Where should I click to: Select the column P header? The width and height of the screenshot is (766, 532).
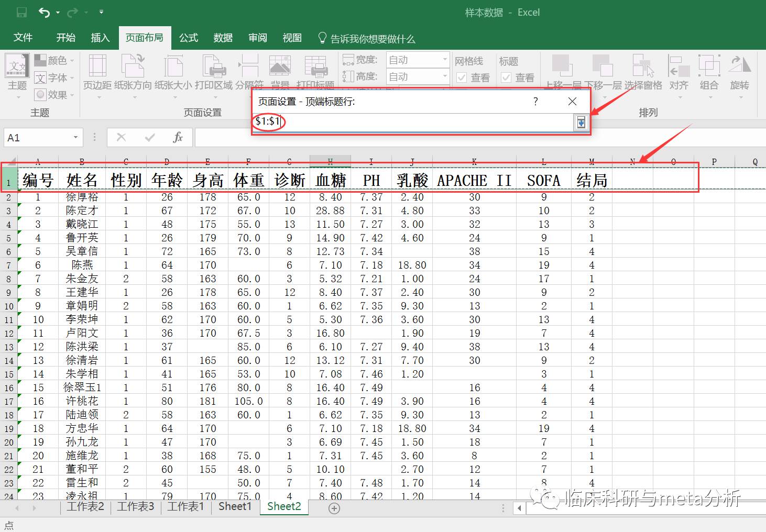(x=714, y=161)
